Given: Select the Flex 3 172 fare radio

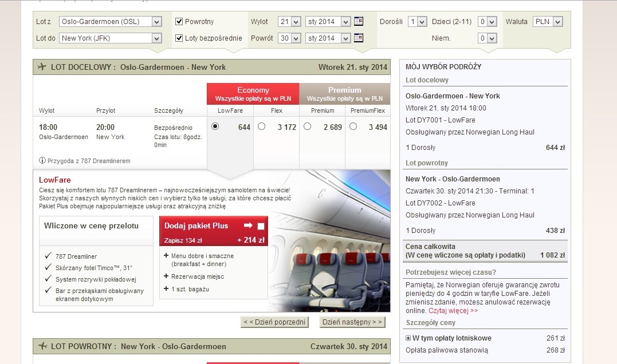Looking at the screenshot, I should [x=261, y=126].
